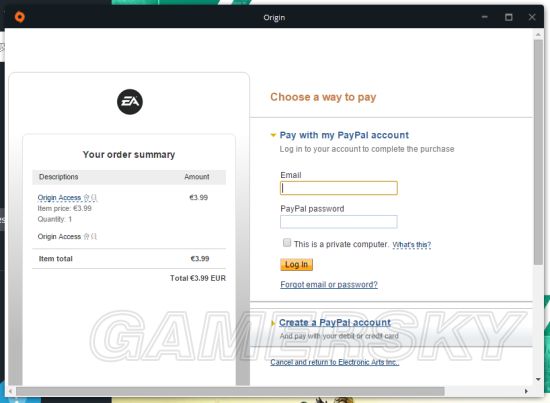The height and width of the screenshot is (403, 550).
Task: Check the 'This is a private computer' checkbox
Action: pos(287,243)
